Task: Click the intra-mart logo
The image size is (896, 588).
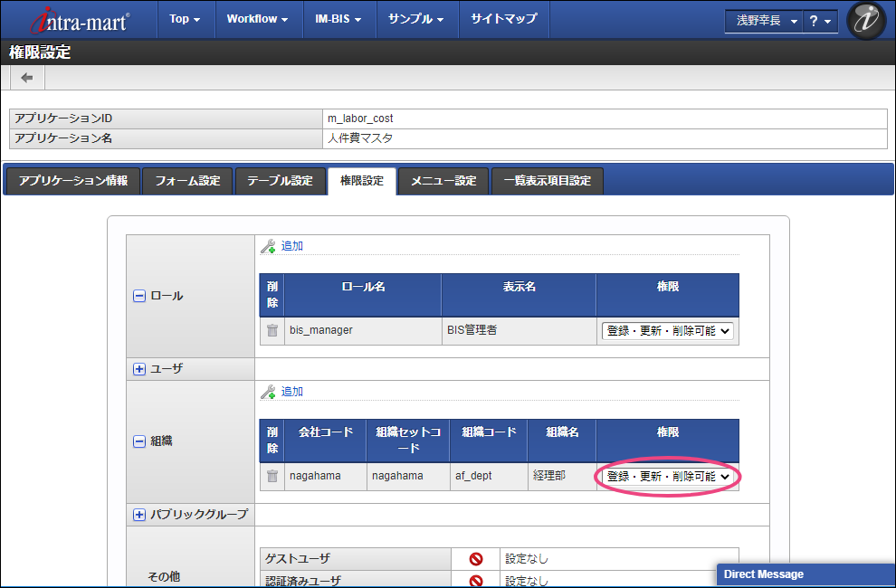Action: pyautogui.click(x=80, y=21)
